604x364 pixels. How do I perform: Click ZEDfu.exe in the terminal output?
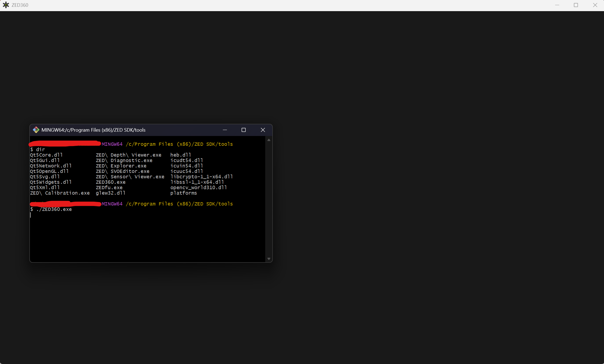(109, 188)
